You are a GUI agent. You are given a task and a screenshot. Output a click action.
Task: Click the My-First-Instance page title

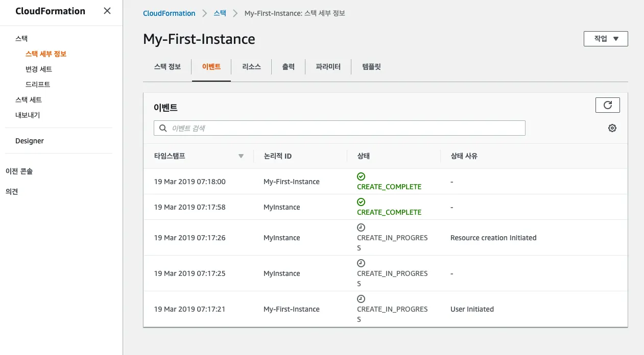point(199,39)
